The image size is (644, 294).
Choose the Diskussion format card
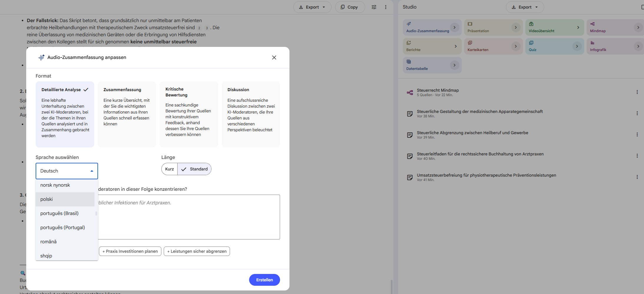[251, 114]
